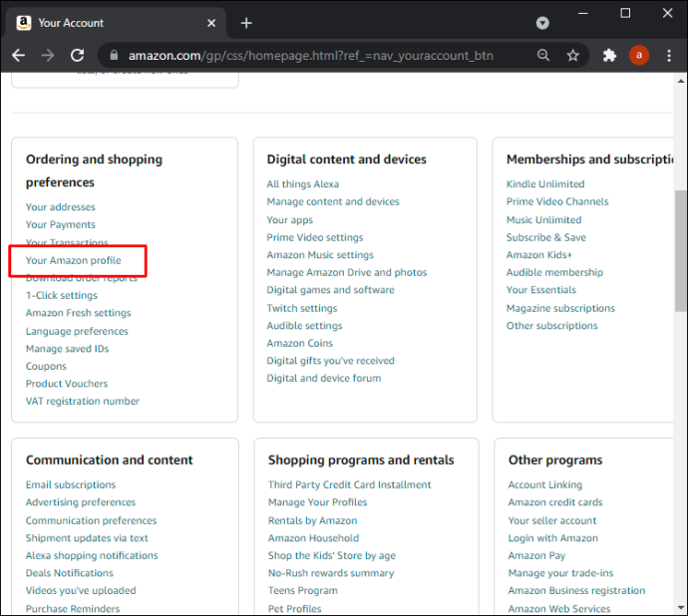Close the Your Account tab
This screenshot has height=616, width=688.
211,23
